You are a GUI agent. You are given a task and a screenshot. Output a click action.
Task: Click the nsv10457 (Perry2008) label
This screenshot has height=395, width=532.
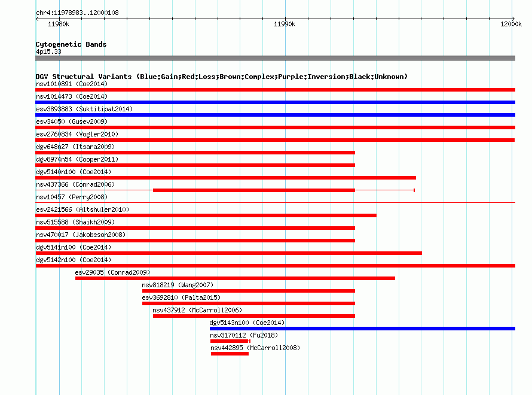click(72, 197)
